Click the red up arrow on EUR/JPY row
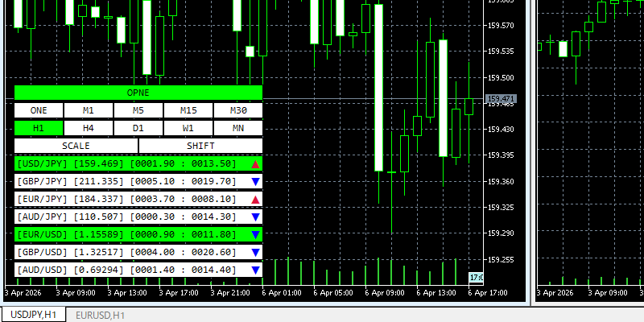 click(255, 200)
